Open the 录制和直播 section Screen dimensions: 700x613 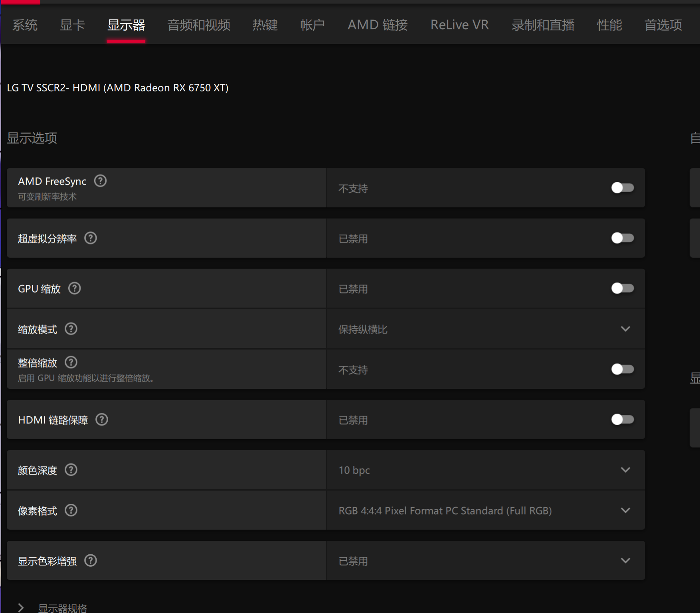pos(543,25)
